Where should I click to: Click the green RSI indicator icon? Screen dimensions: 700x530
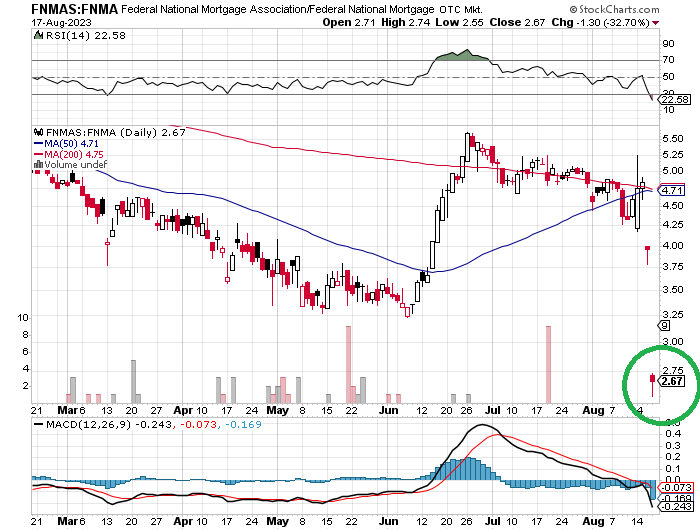coord(39,35)
